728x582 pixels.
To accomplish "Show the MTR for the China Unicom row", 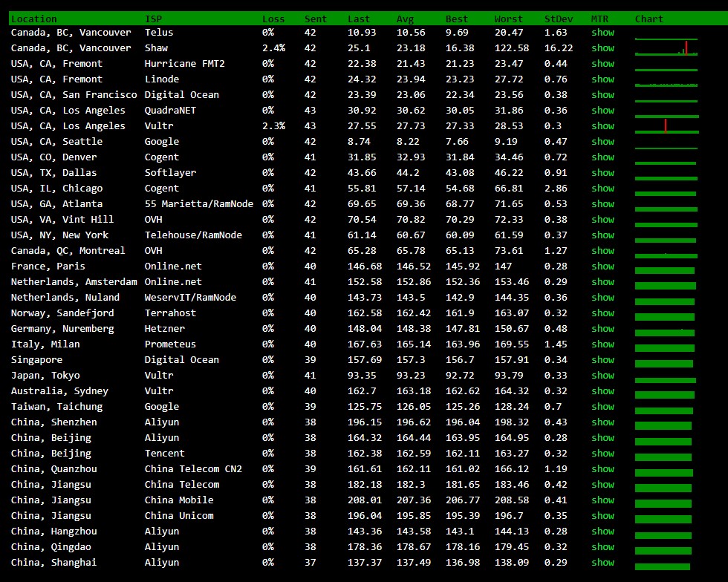I will [602, 516].
